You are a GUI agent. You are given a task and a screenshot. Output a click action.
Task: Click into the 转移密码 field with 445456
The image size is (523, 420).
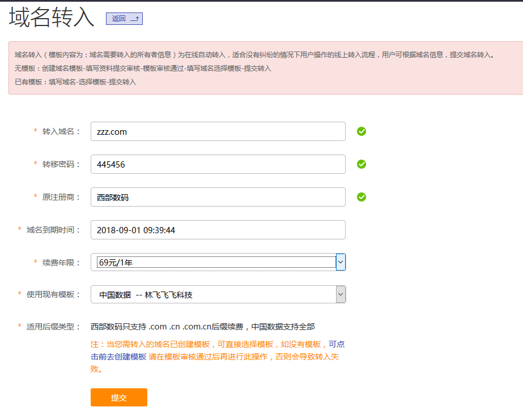click(x=218, y=164)
